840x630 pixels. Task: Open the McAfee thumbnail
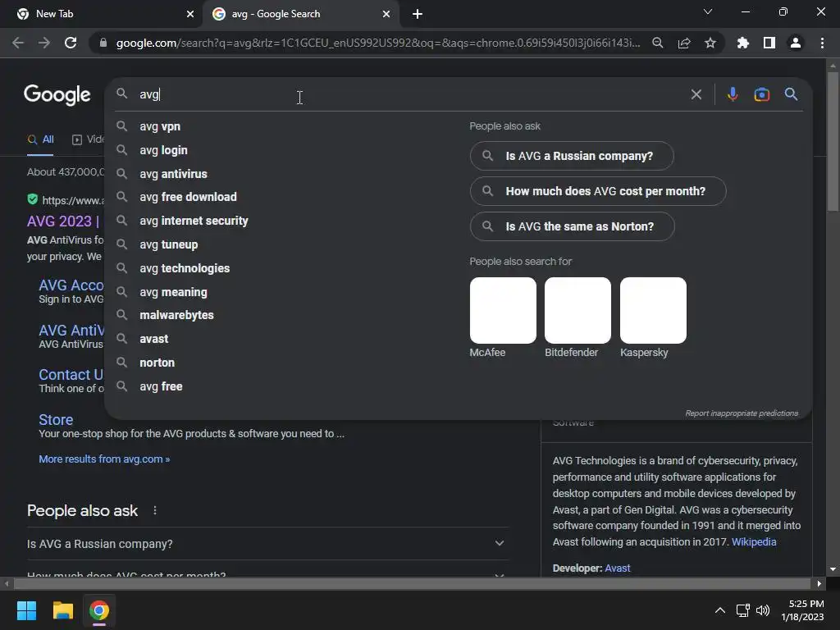coord(503,310)
